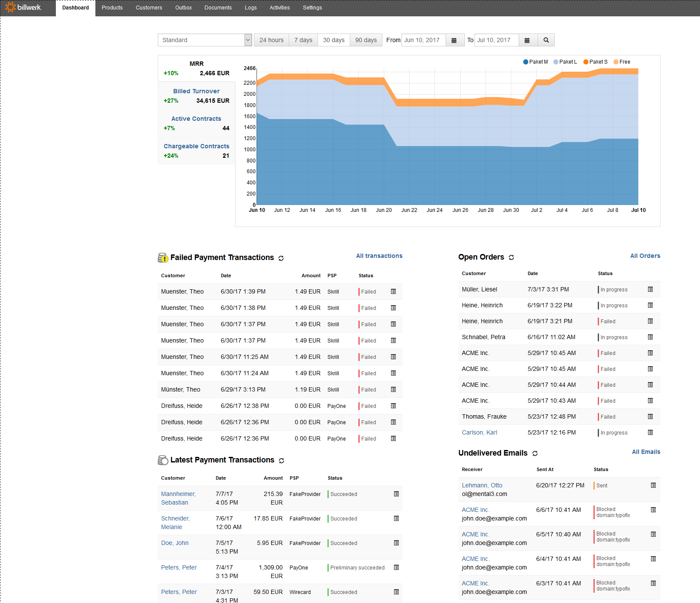The width and height of the screenshot is (700, 603).
Task: Open details icon for Peters 1,309.00 EUR payment
Action: coord(396,567)
